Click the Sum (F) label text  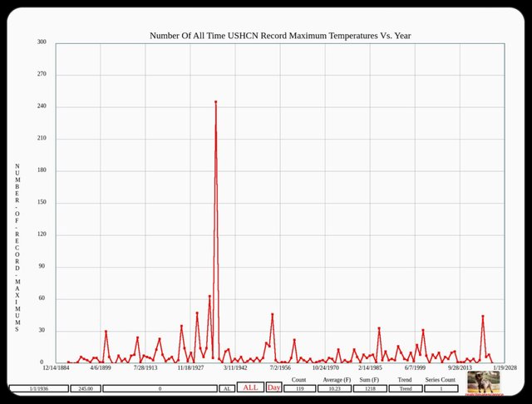coord(369,380)
